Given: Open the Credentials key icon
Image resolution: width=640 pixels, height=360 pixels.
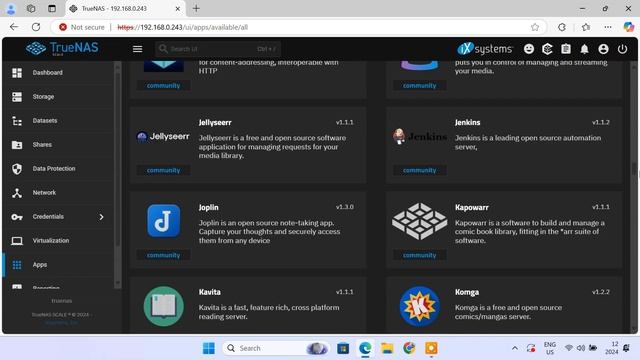Looking at the screenshot, I should (x=17, y=217).
